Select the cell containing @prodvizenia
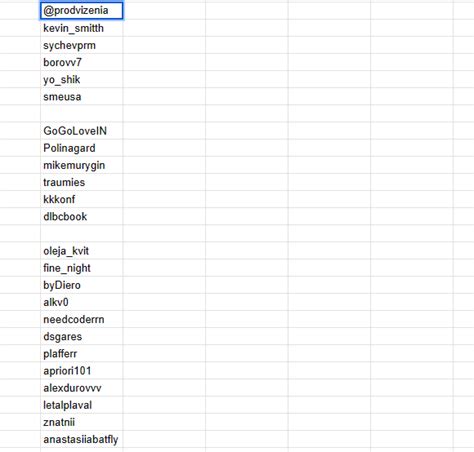The width and height of the screenshot is (474, 452). pos(82,11)
